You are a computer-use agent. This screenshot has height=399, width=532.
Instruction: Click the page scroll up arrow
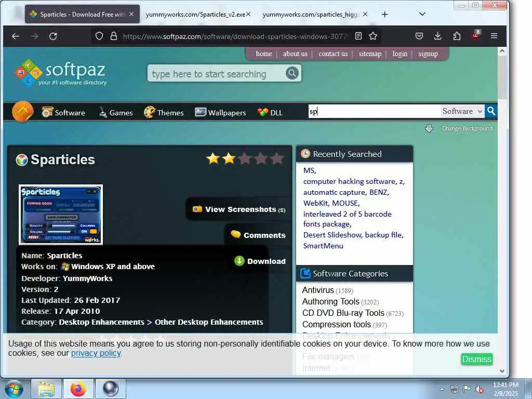[502, 51]
